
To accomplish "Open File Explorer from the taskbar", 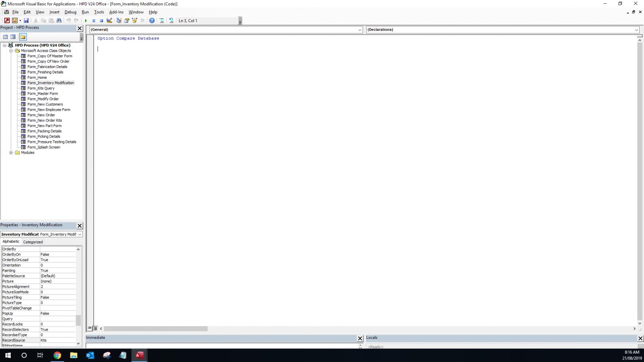I will point(74,355).
